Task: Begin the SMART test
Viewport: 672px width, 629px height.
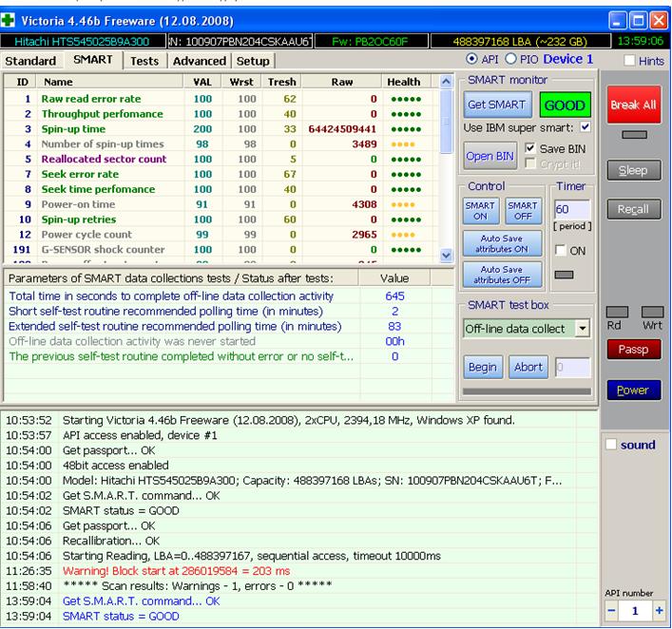Action: point(483,367)
